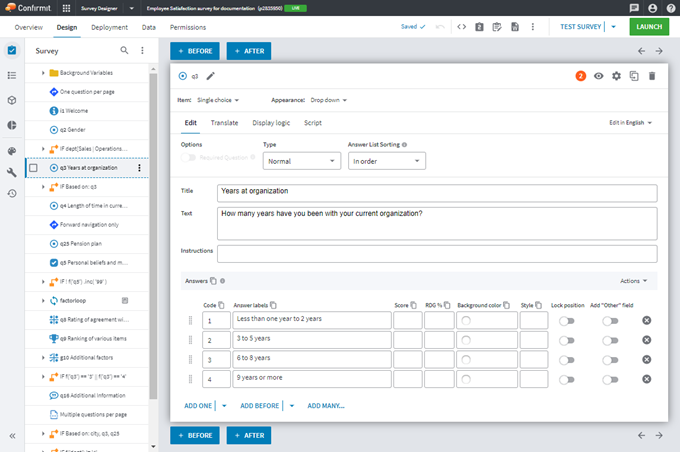Viewport: 680px width, 452px height.
Task: Click ADD MANY link
Action: pyautogui.click(x=326, y=406)
